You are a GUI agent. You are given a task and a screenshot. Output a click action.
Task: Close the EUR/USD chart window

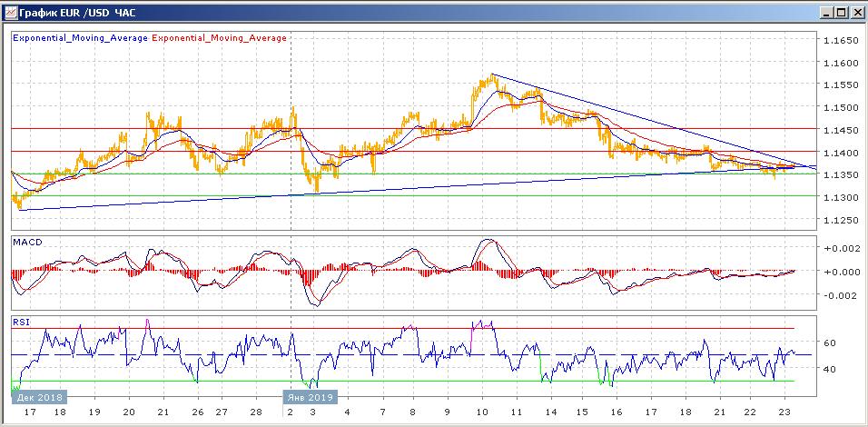(855, 12)
